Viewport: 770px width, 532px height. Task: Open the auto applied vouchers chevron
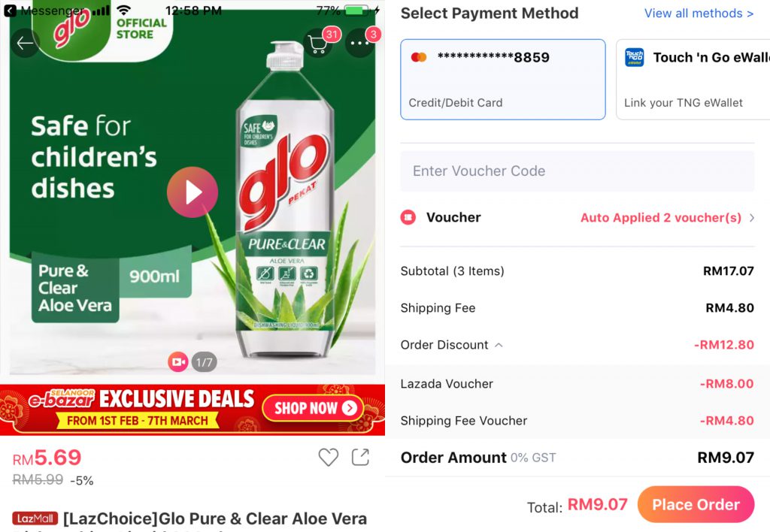751,218
